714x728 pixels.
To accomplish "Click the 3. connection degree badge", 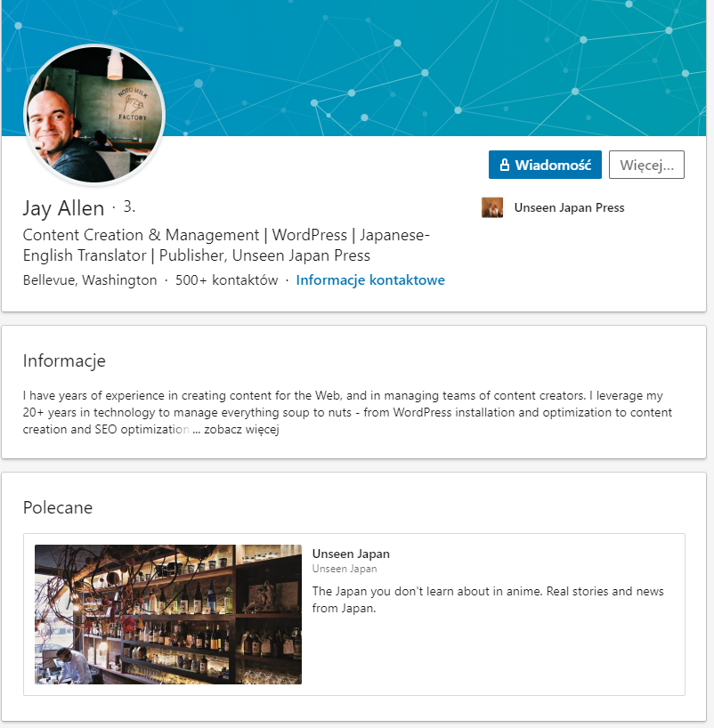I will (129, 206).
